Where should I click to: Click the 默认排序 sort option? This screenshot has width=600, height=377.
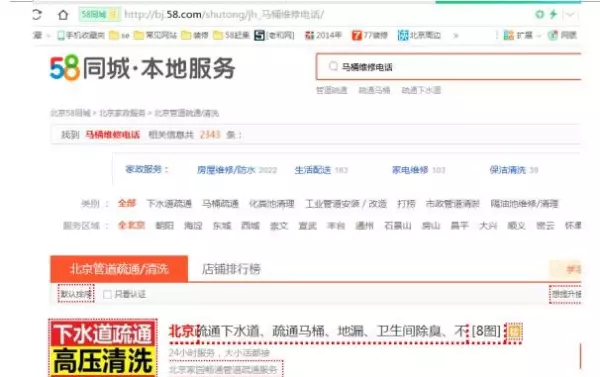[x=76, y=294]
